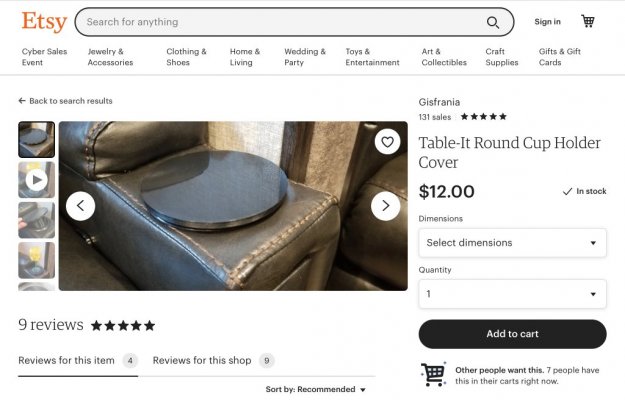625x400 pixels.
Task: Click the Etsy logo
Action: [x=44, y=22]
